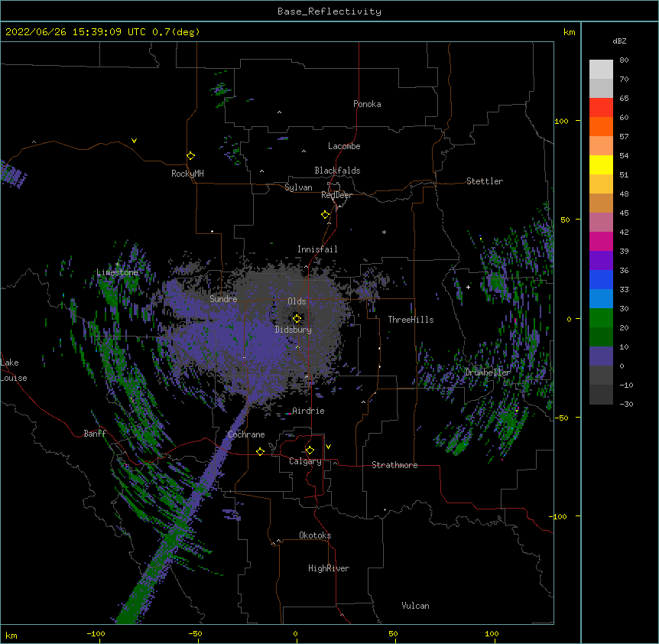Click the Vulcan town label
Viewport: 659px width, 644px height.
pos(415,606)
